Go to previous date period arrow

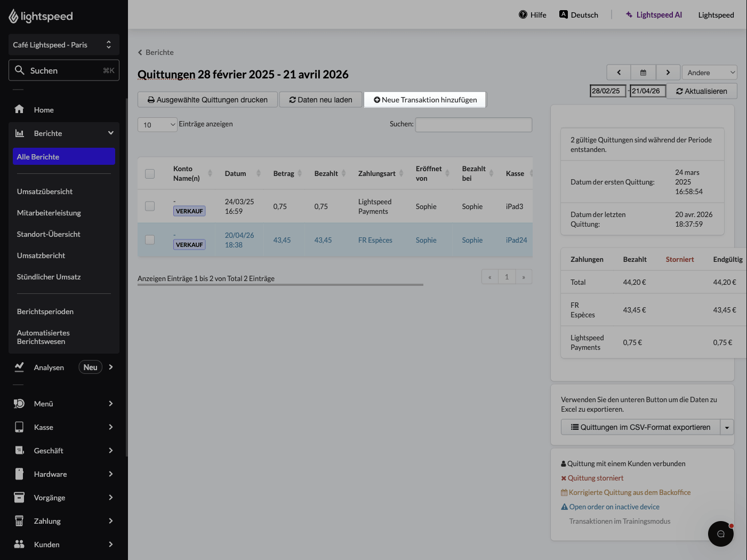619,73
